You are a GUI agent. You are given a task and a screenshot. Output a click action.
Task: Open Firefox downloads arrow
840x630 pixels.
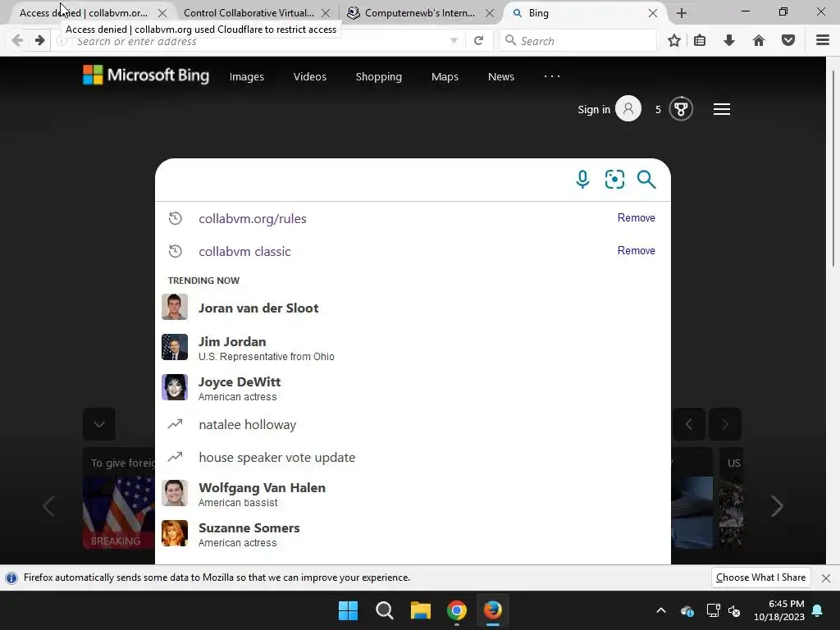coord(729,40)
